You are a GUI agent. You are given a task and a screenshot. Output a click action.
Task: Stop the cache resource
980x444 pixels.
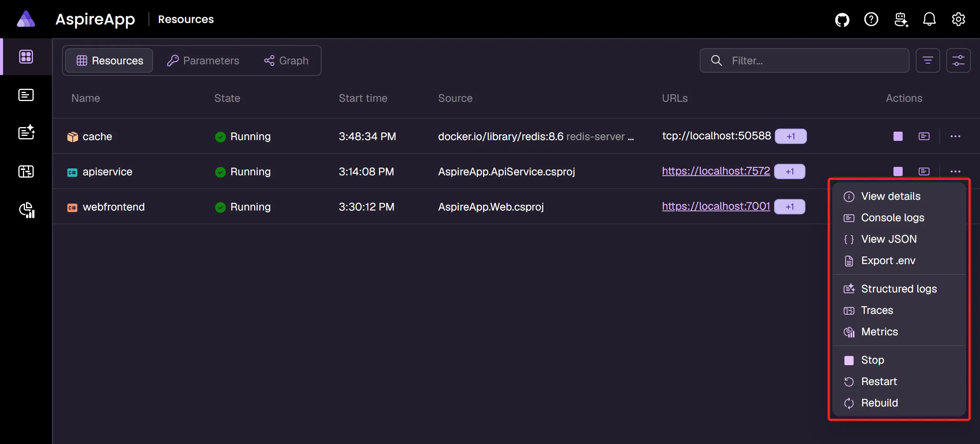tap(898, 136)
